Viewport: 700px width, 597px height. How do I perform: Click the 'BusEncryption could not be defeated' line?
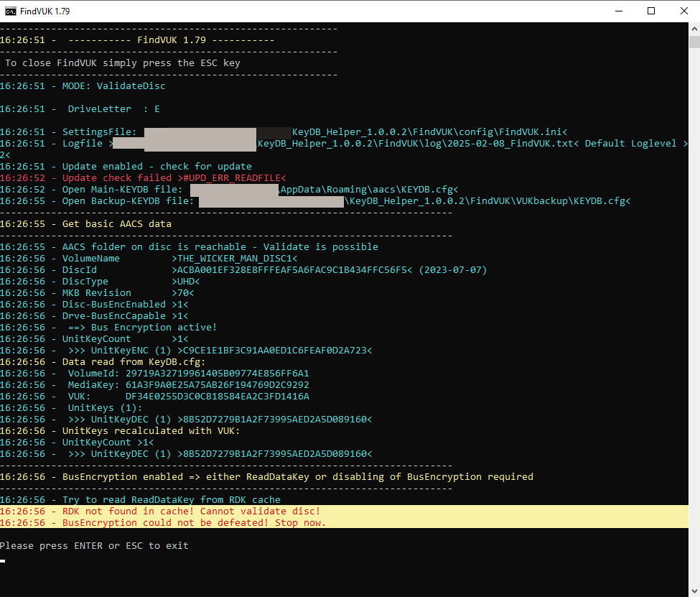194,522
